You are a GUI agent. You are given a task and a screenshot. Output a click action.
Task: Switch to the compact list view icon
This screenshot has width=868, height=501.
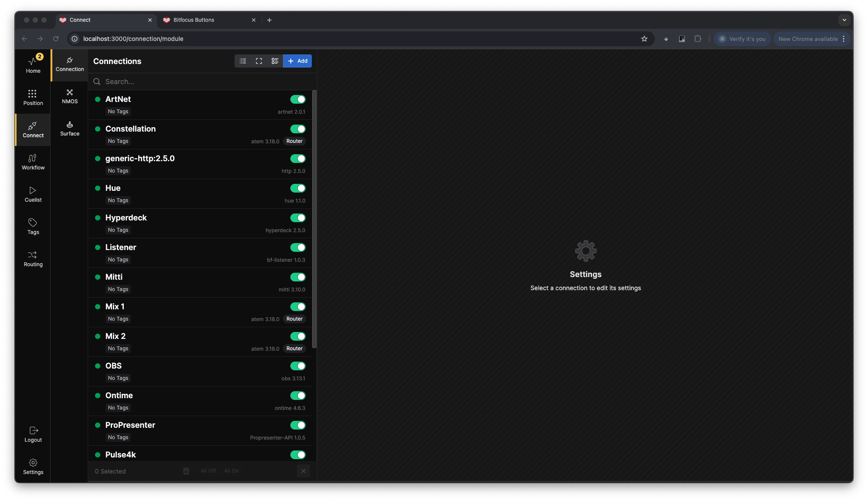point(243,61)
